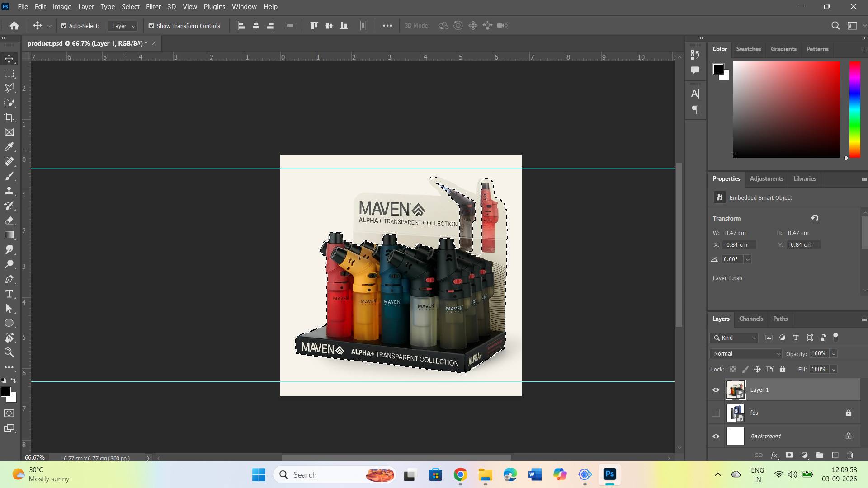The width and height of the screenshot is (868, 488).
Task: Switch to the Channels tab
Action: pyautogui.click(x=751, y=319)
